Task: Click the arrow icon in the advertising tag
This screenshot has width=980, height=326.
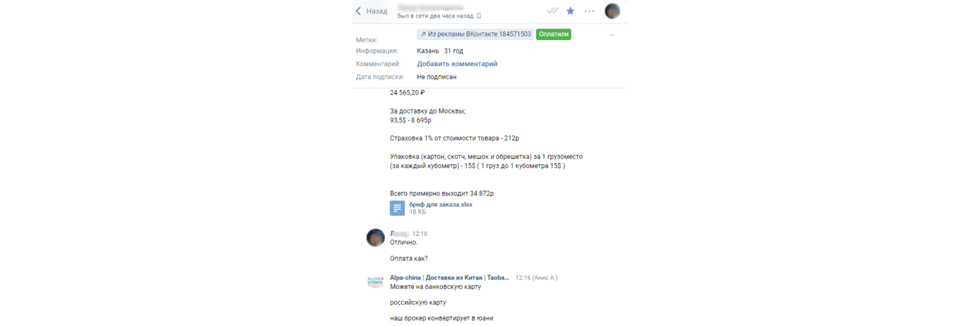Action: (423, 35)
